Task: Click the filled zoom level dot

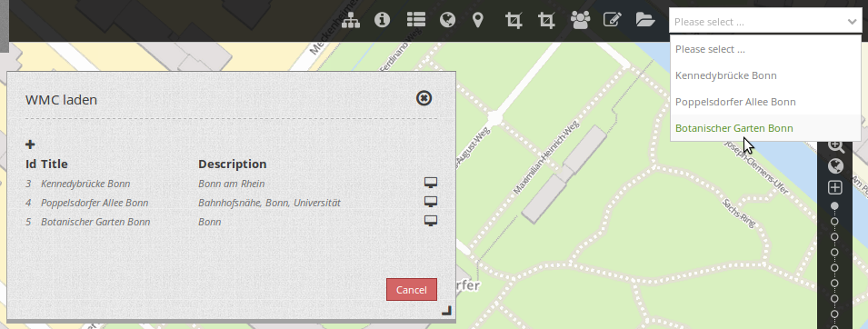Action: coord(835,206)
